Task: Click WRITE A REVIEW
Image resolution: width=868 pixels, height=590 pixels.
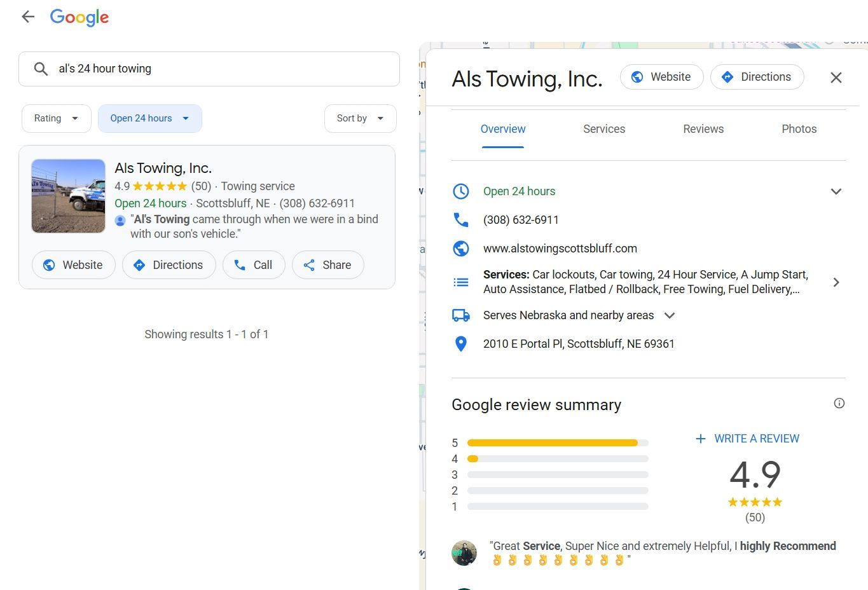Action: tap(747, 439)
